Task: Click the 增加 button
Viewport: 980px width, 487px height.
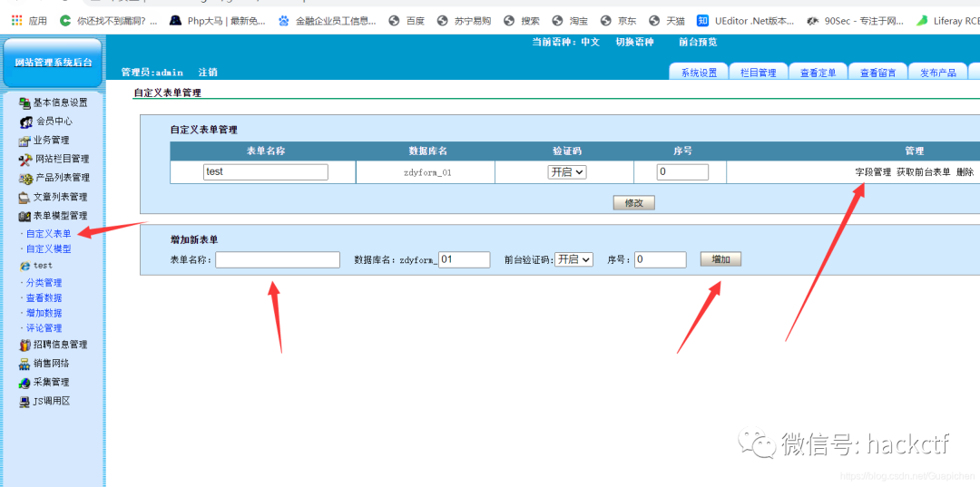Action: tap(721, 259)
